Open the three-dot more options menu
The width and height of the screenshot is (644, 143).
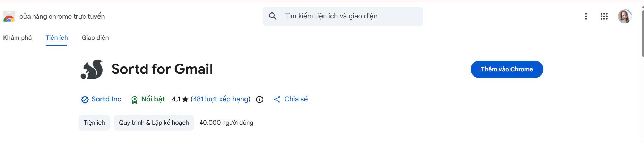(586, 16)
